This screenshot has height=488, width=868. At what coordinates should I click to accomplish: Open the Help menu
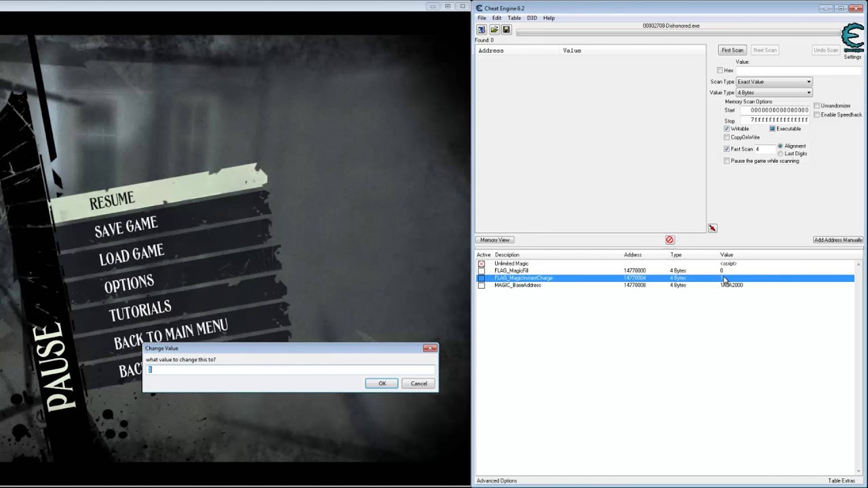tap(549, 18)
